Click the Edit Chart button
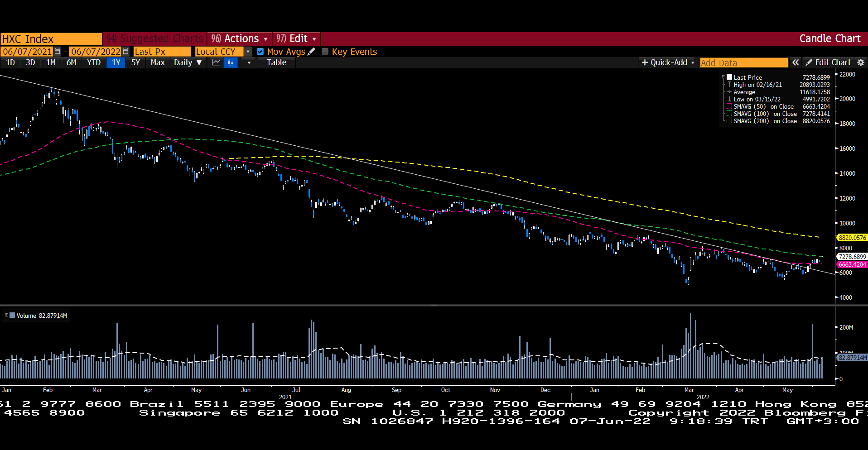Screen dimensions: 868x450 point(829,62)
